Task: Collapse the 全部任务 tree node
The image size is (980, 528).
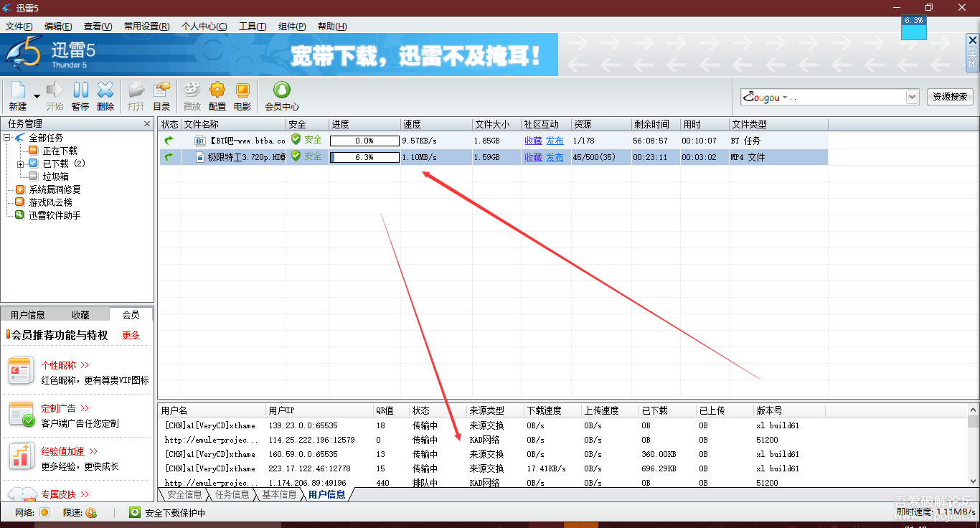Action: 7,138
